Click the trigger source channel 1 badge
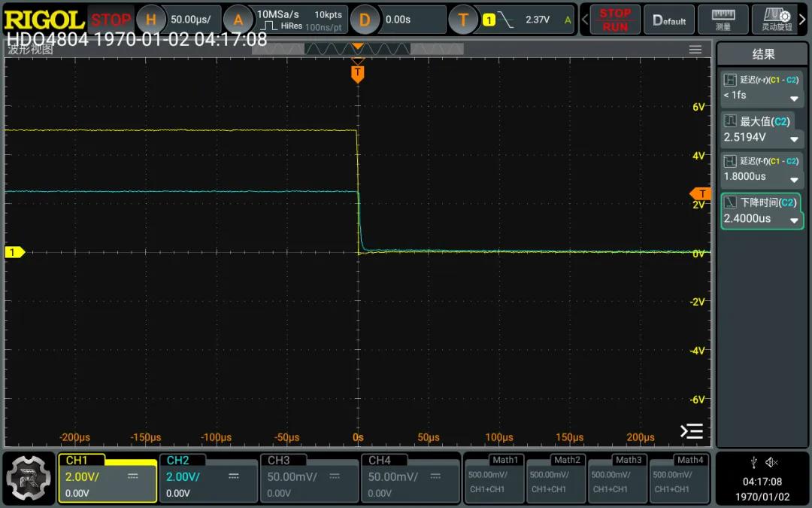812x508 pixels. (x=489, y=20)
